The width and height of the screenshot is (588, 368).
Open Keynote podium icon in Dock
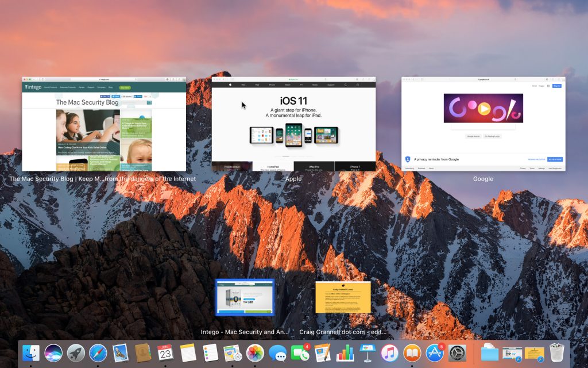pyautogui.click(x=367, y=353)
